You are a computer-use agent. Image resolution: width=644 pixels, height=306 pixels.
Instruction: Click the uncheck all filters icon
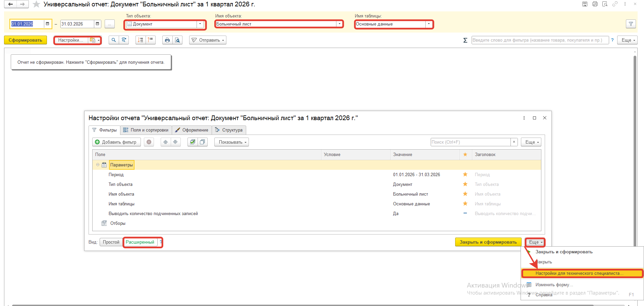click(202, 142)
